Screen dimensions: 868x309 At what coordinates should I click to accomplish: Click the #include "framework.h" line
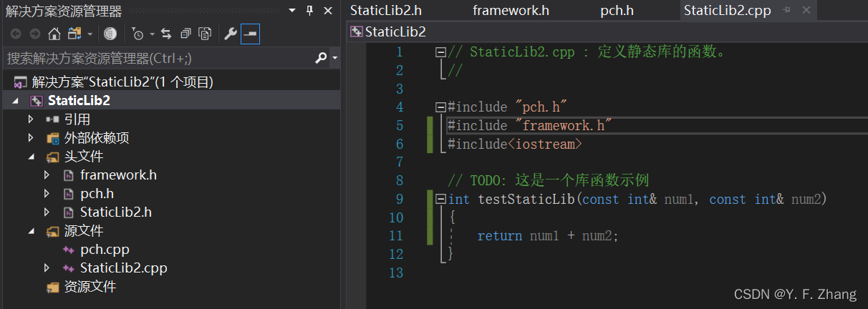(x=531, y=126)
